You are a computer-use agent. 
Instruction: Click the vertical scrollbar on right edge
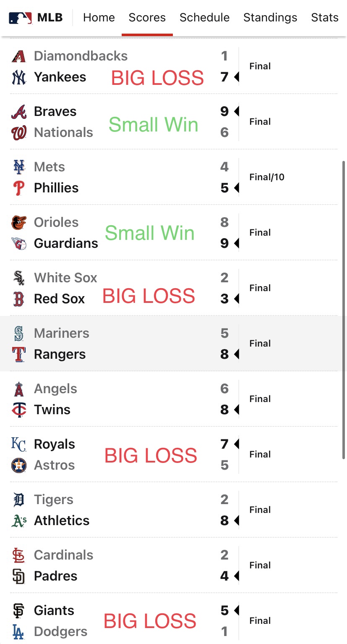click(344, 311)
